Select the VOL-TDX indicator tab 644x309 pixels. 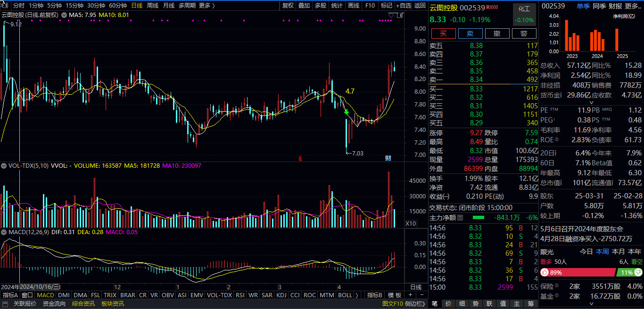point(220,295)
